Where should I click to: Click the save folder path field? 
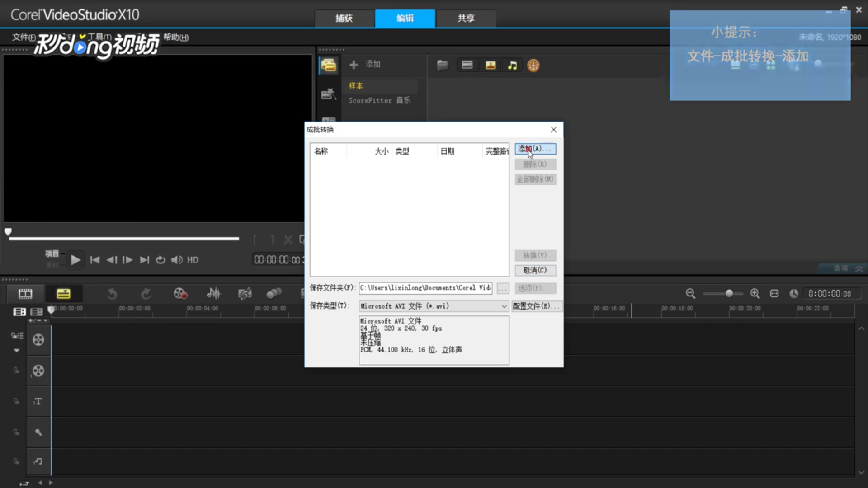click(x=425, y=288)
